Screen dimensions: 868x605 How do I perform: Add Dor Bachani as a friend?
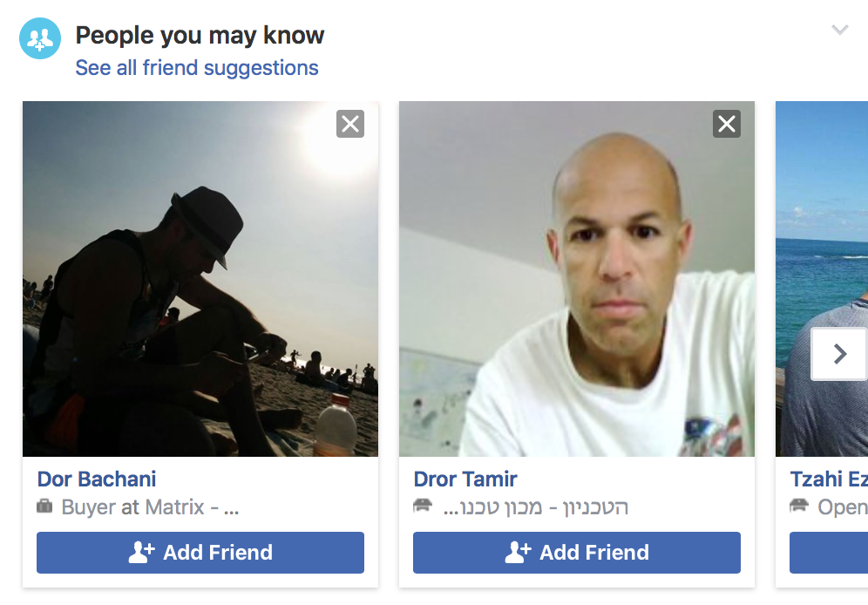tap(200, 553)
